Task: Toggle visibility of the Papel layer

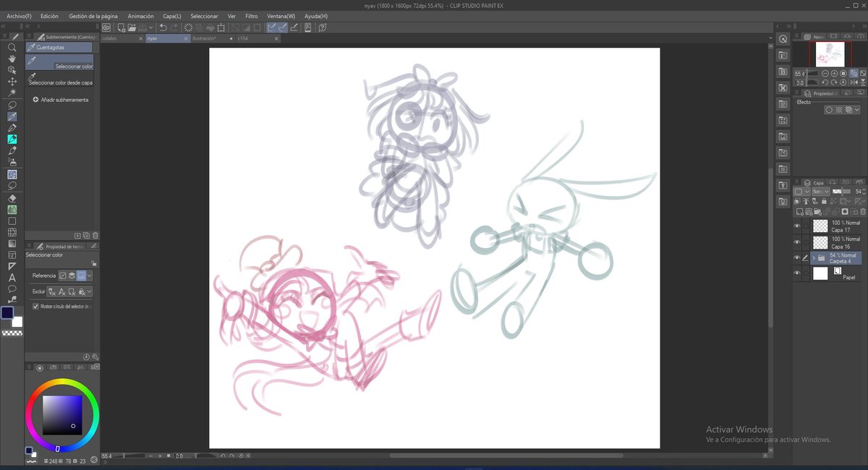Action: (797, 273)
